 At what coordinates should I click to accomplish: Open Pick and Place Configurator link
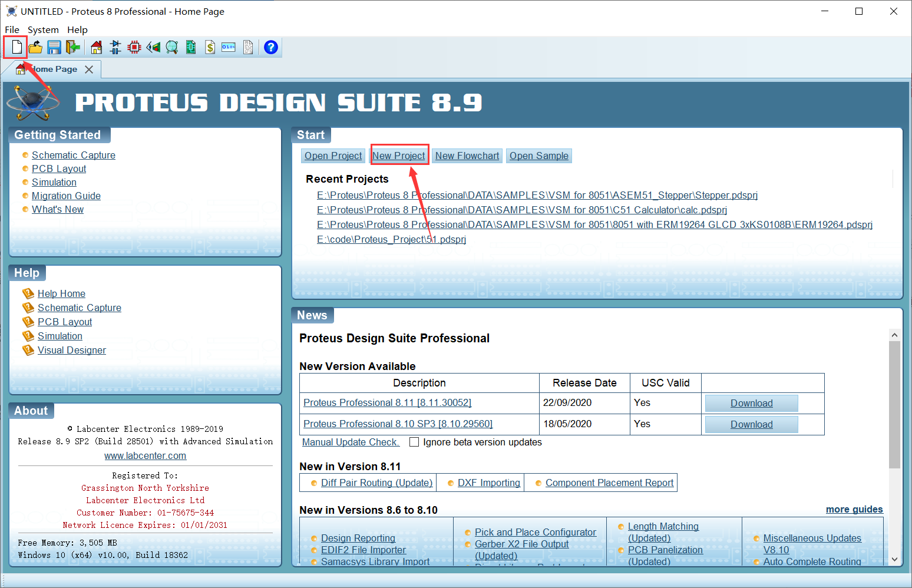point(536,532)
